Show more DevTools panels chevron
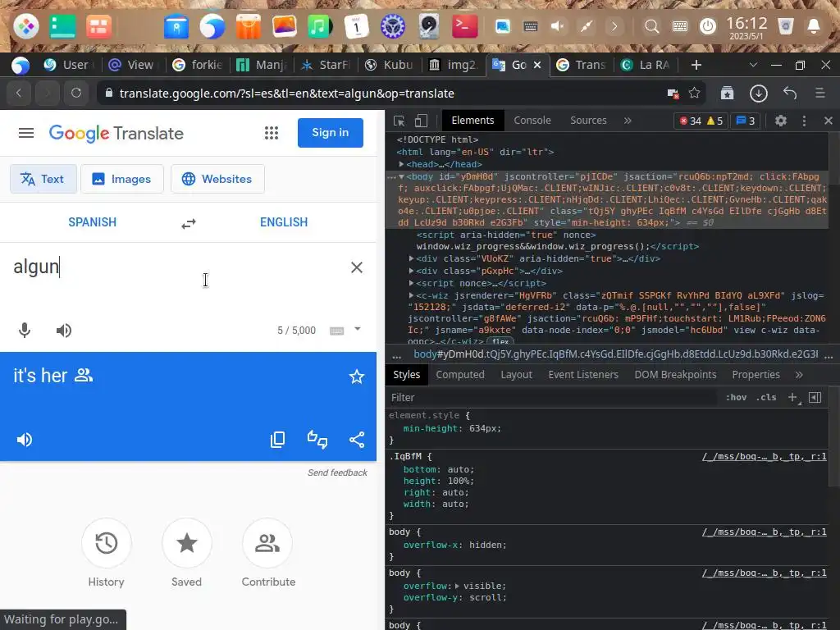The width and height of the screenshot is (840, 630). pos(628,121)
